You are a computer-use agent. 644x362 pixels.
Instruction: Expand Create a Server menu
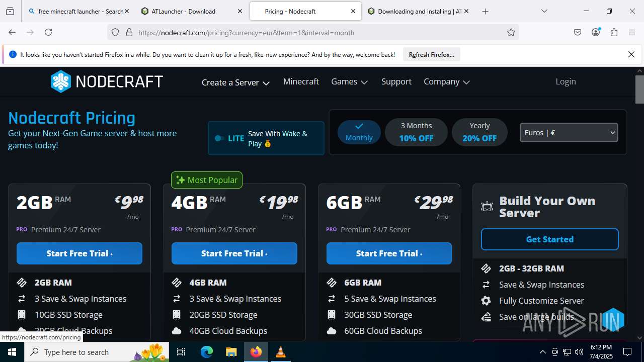[235, 82]
